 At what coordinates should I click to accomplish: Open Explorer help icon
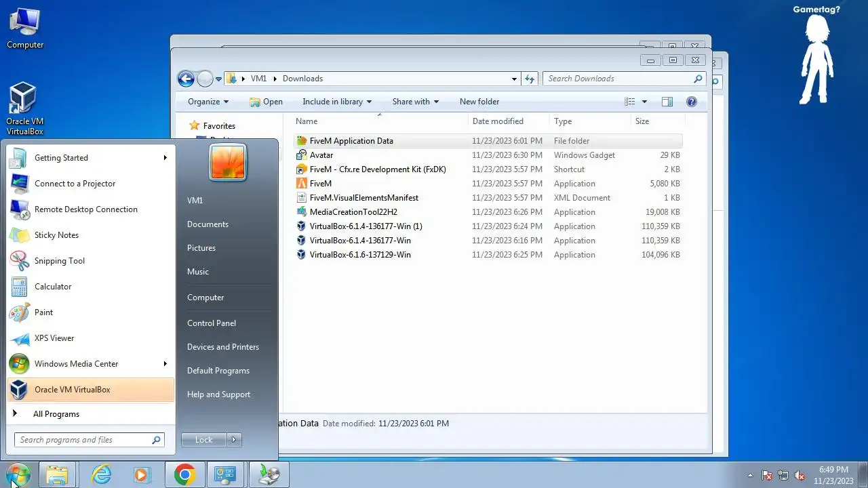pos(692,102)
